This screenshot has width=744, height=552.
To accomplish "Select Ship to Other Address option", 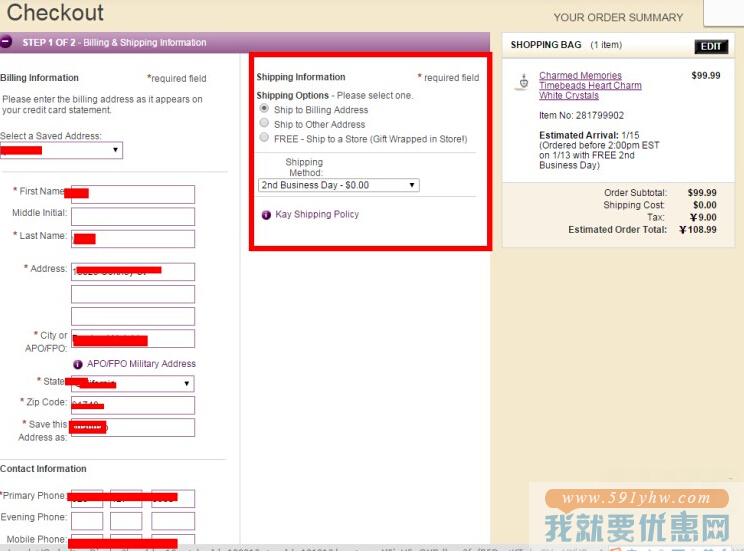I will tap(264, 123).
